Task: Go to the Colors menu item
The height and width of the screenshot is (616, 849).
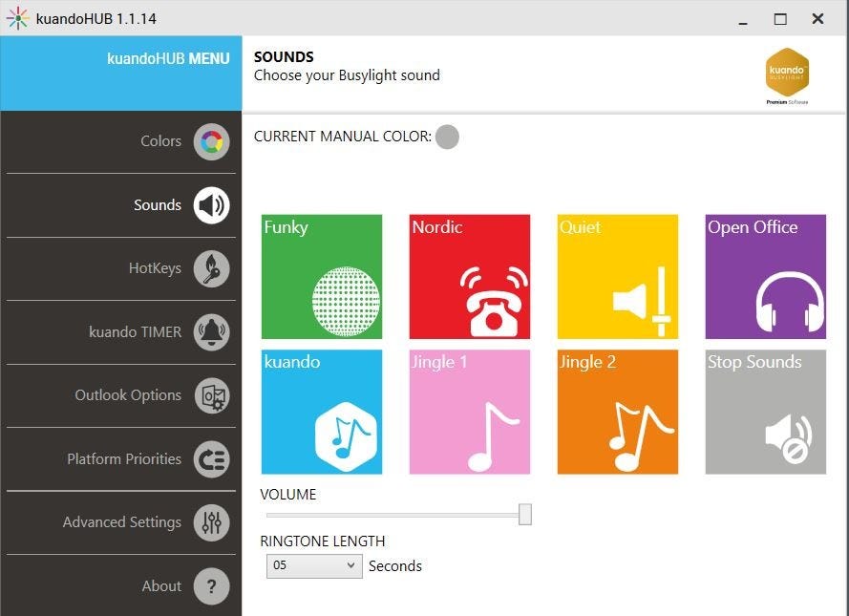Action: 160,141
